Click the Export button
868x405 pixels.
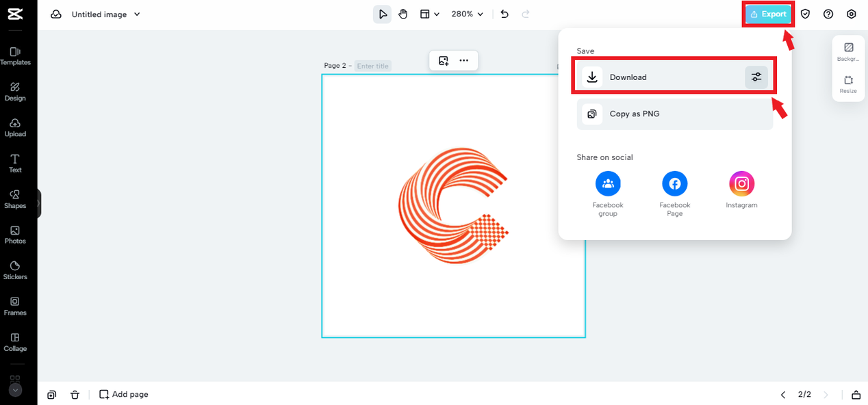768,14
